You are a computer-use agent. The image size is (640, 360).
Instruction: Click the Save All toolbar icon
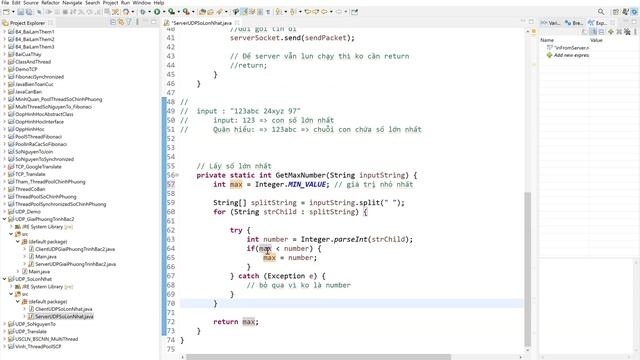tap(29, 12)
